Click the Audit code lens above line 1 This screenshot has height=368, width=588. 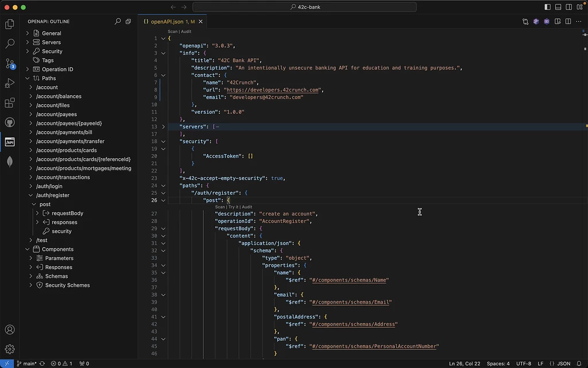(x=186, y=32)
